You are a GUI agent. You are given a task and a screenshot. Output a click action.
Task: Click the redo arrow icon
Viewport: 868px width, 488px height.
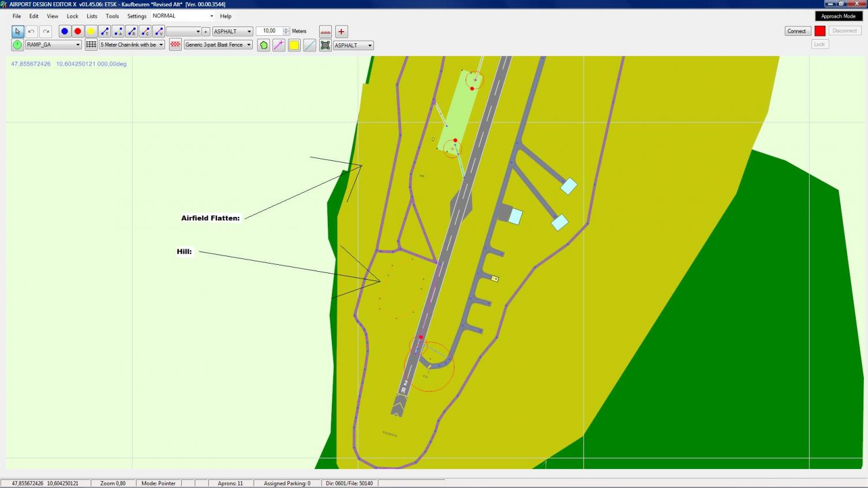tap(46, 32)
